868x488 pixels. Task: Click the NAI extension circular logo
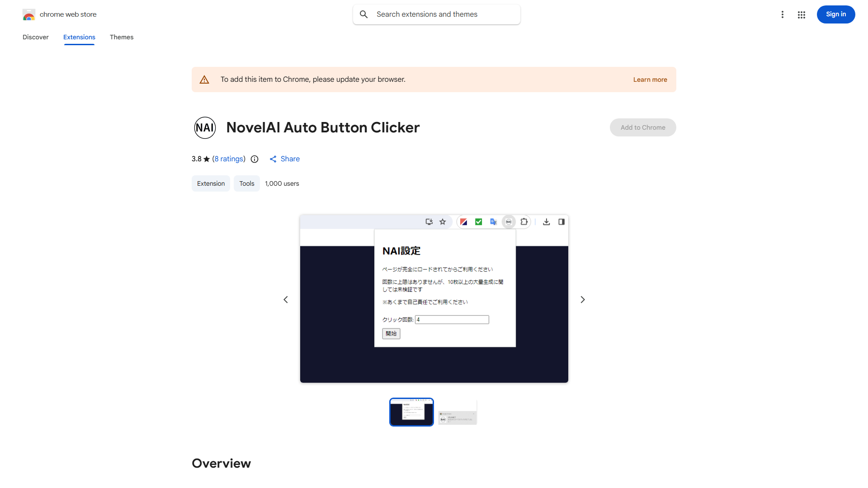(x=205, y=127)
